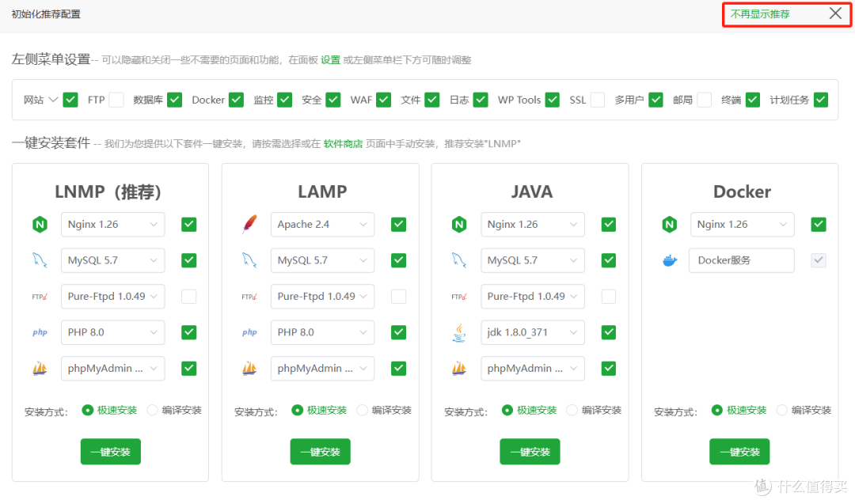Click the PHP icon in LNMP card
The width and height of the screenshot is (855, 504).
(x=40, y=332)
